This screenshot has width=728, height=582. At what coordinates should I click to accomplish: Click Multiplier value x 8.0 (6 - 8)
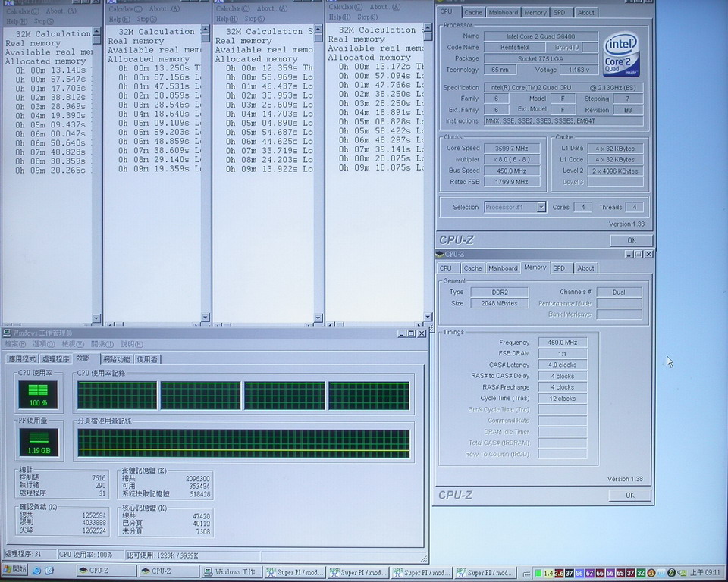point(512,159)
